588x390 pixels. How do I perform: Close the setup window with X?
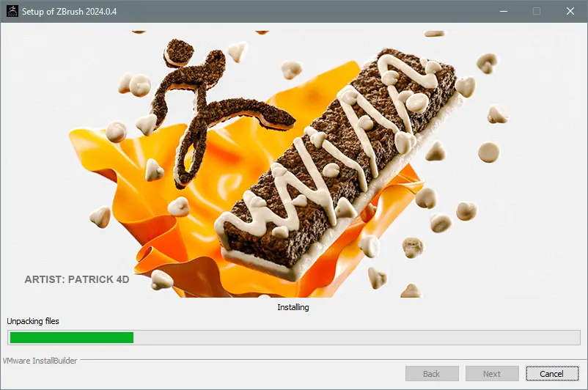(x=570, y=11)
